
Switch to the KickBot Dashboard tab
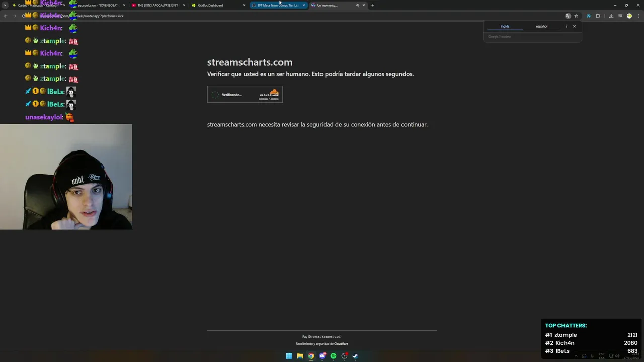[217, 5]
